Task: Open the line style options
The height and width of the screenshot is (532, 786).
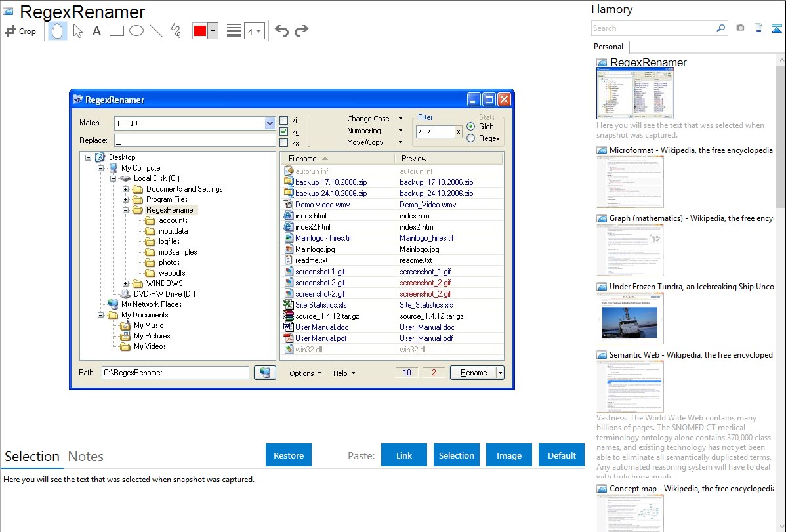Action: 234,31
